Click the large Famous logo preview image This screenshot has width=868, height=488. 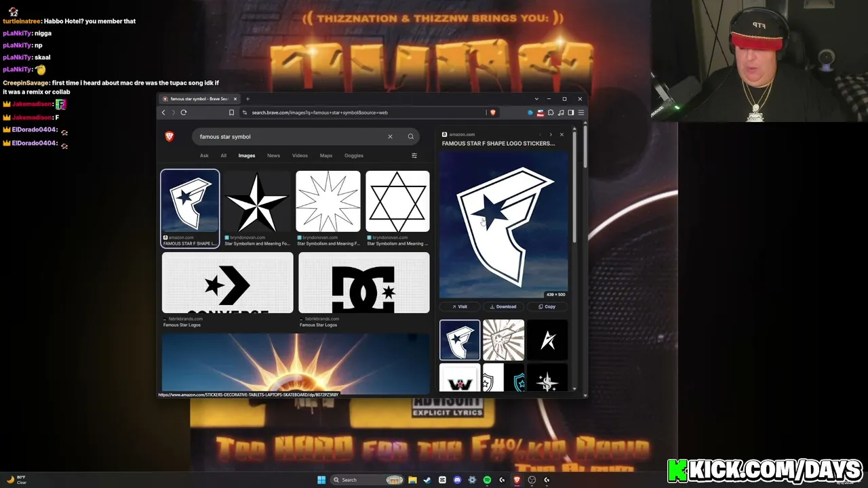(504, 225)
